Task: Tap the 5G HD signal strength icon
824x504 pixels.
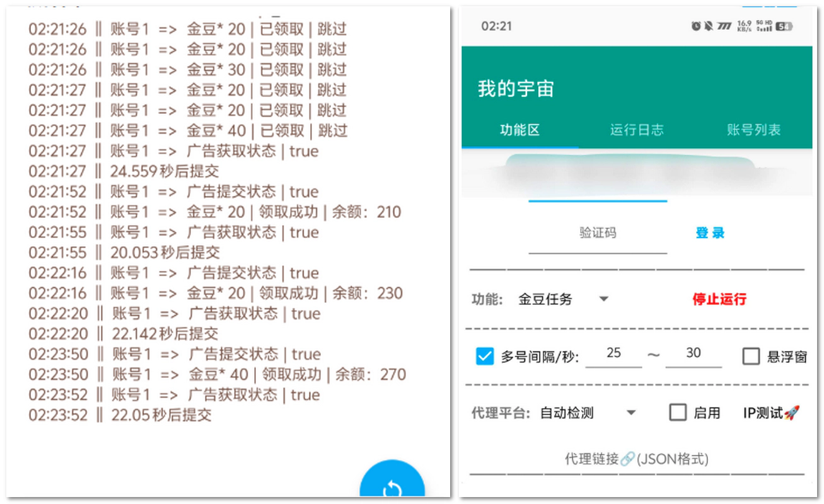Action: 764,26
